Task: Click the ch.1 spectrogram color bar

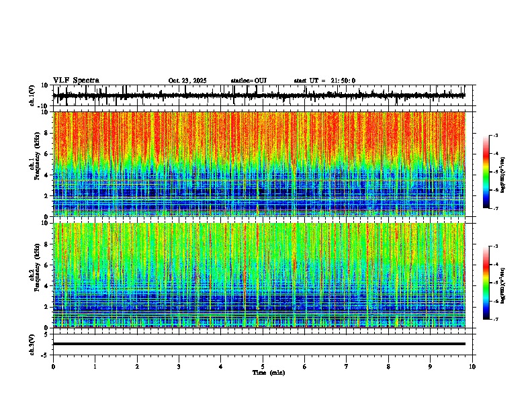Action: click(x=486, y=172)
